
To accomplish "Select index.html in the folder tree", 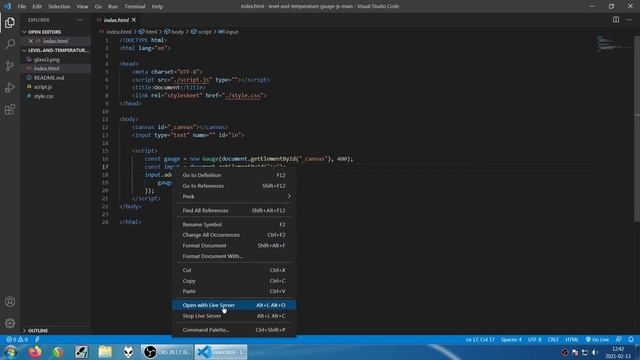I will pos(56,69).
